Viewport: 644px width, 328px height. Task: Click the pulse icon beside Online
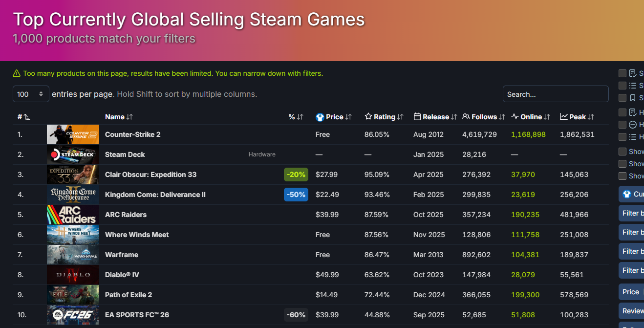pyautogui.click(x=515, y=117)
